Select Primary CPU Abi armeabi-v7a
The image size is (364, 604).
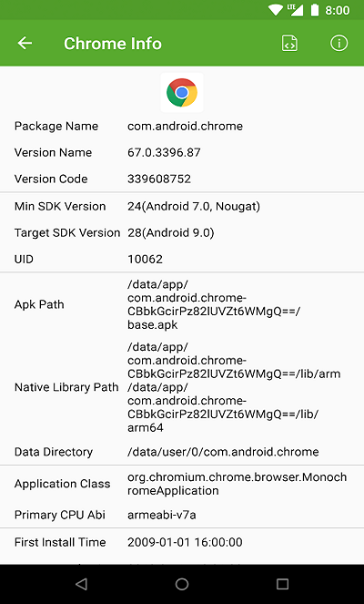162,515
